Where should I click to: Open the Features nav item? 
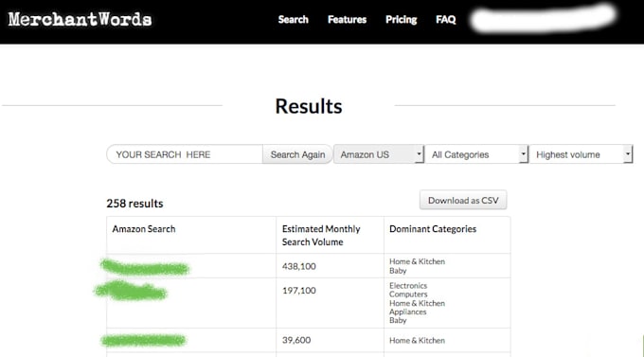[347, 19]
